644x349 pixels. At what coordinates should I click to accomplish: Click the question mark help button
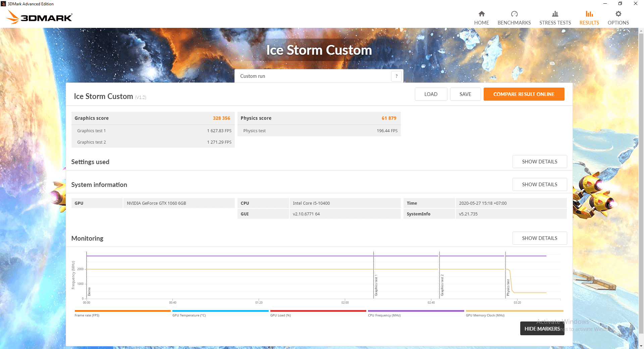(x=396, y=76)
